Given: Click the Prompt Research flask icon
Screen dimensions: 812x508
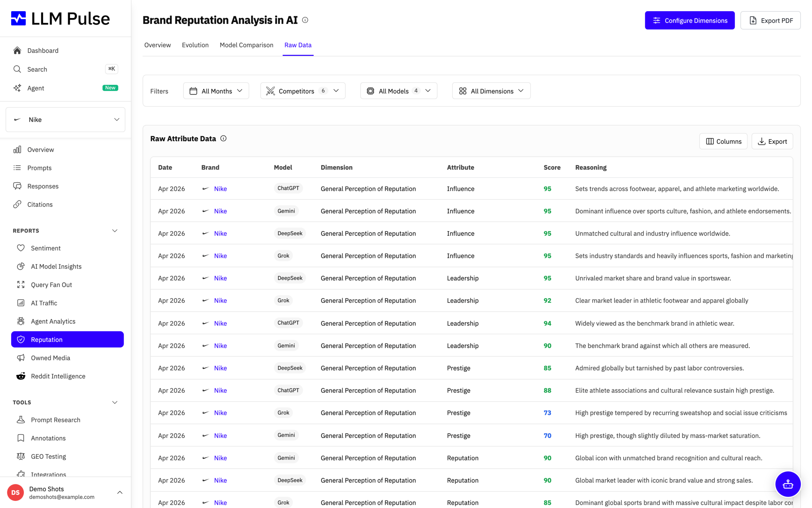Looking at the screenshot, I should (x=21, y=420).
